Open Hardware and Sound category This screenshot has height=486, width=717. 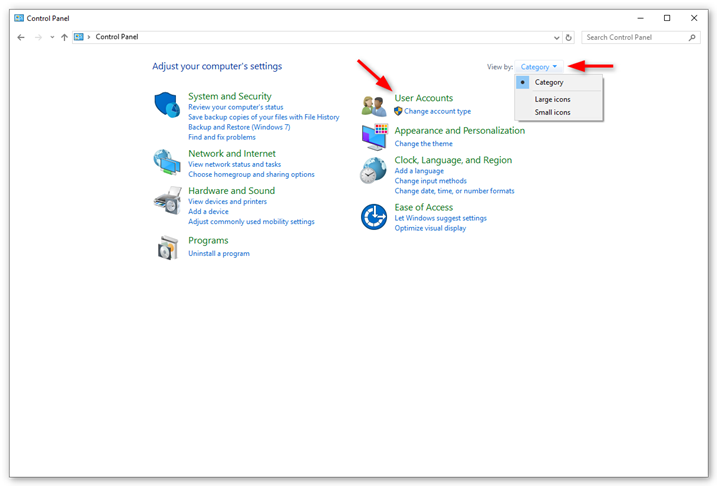[231, 191]
